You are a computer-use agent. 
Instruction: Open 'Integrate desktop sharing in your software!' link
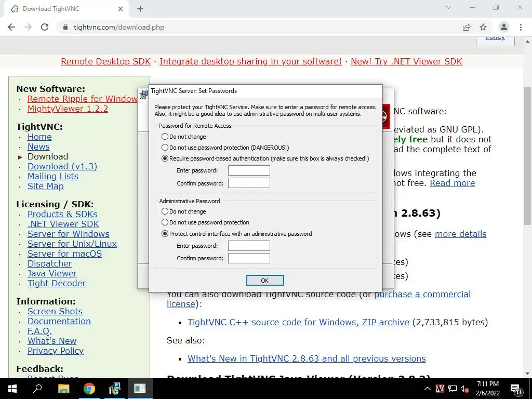[250, 61]
